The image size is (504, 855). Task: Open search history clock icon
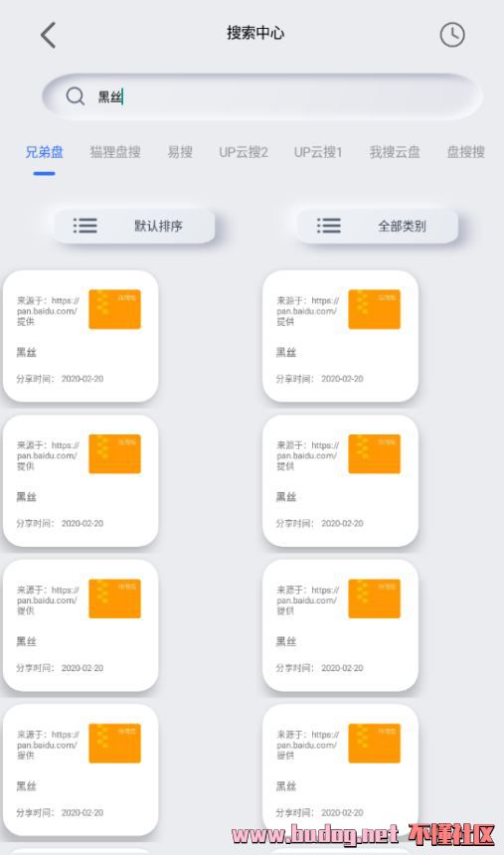click(x=452, y=35)
